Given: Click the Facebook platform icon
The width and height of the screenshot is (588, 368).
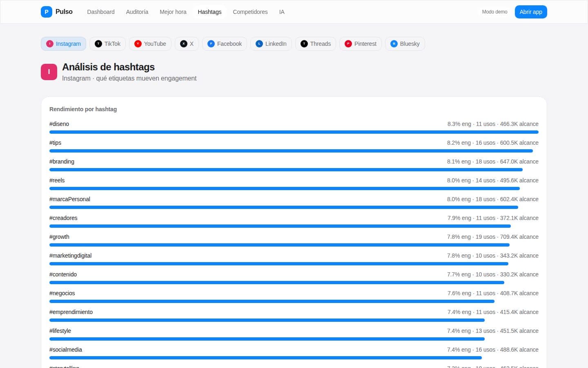Looking at the screenshot, I should click(211, 44).
